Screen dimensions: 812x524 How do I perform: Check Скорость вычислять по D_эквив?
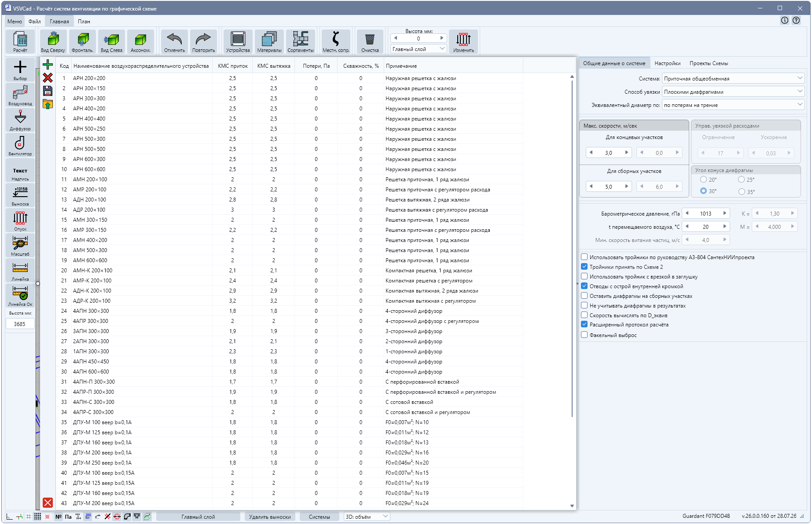pyautogui.click(x=584, y=315)
